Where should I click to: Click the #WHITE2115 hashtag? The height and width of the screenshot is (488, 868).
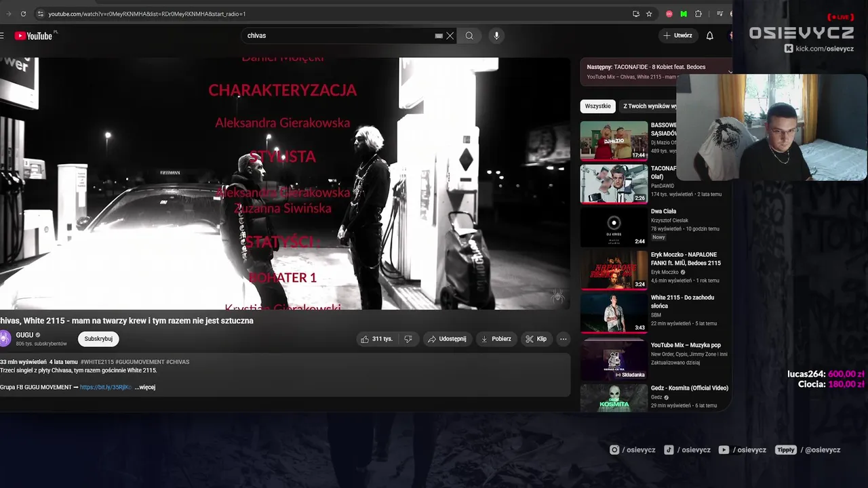tap(97, 362)
